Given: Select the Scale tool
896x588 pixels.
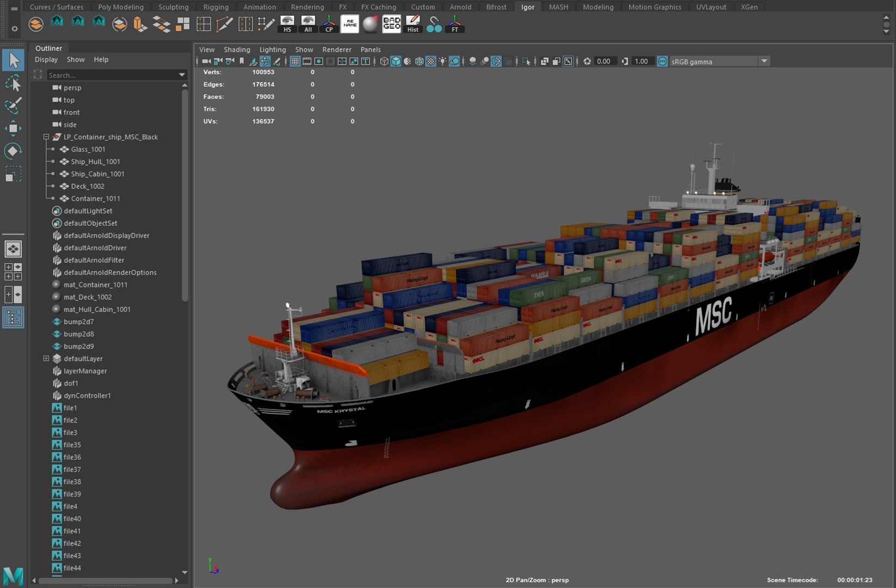Looking at the screenshot, I should coord(13,174).
